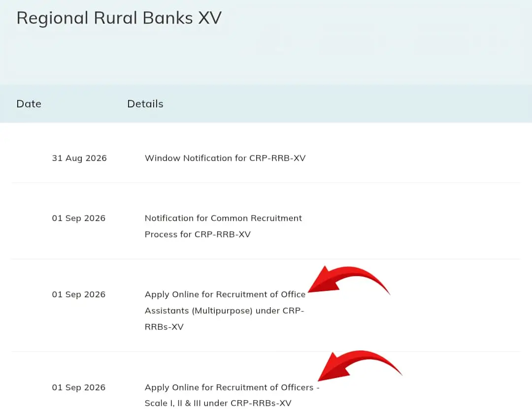This screenshot has height=409, width=532.
Task: Click "Assistants (Multipurpose) under CRP-" text line
Action: tap(224, 311)
